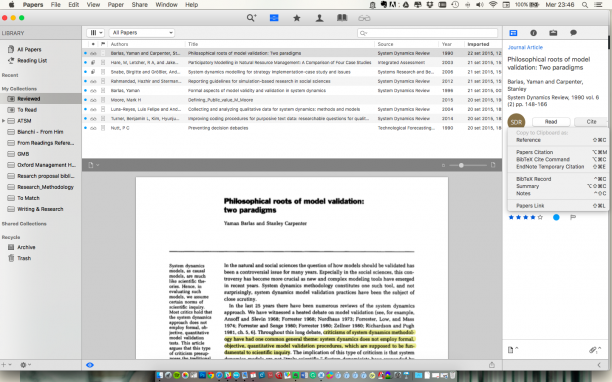
Task: Select the Library toolbar icon
Action: tap(274, 18)
